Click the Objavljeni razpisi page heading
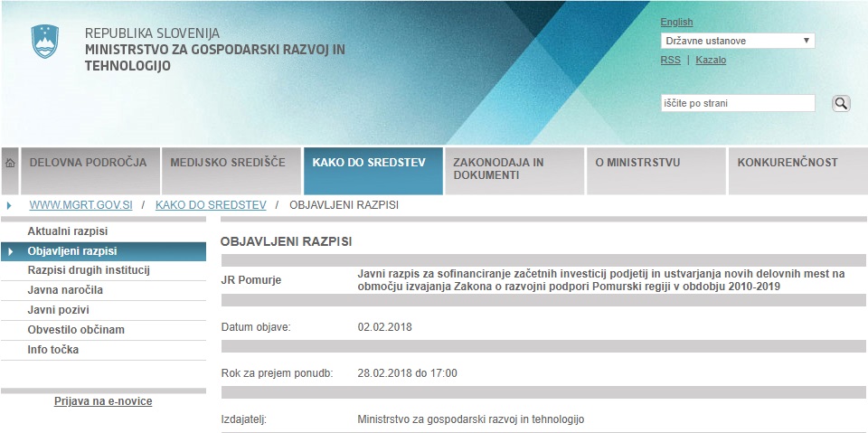868x433 pixels. click(x=287, y=242)
